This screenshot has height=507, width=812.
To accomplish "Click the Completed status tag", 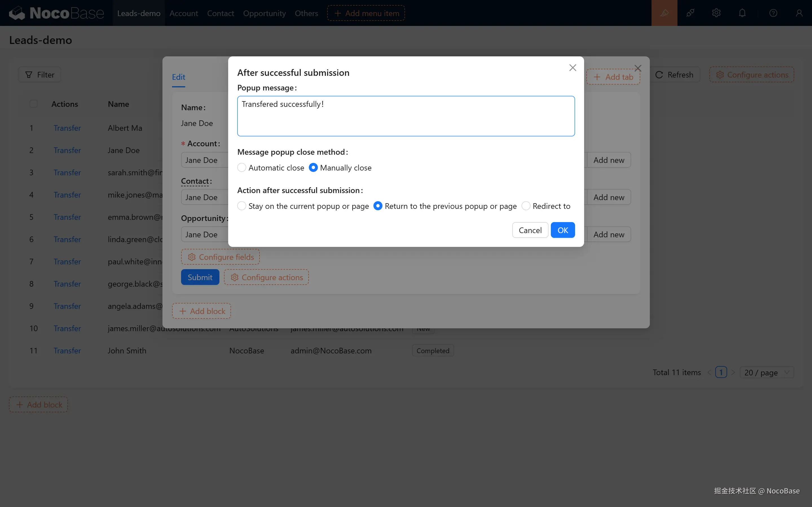I will pyautogui.click(x=433, y=350).
